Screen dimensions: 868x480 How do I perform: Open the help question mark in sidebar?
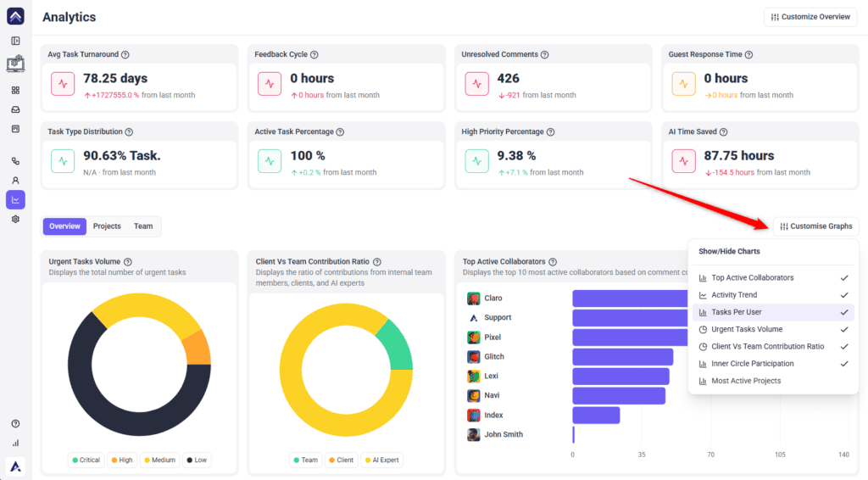[15, 423]
